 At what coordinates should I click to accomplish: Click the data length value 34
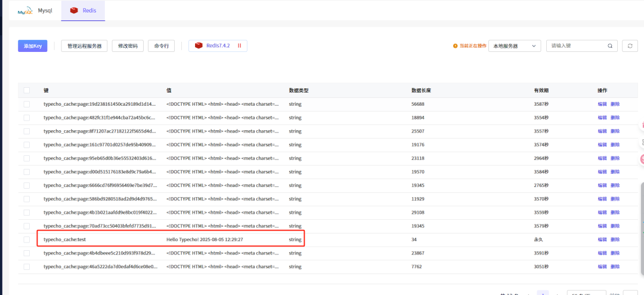414,239
